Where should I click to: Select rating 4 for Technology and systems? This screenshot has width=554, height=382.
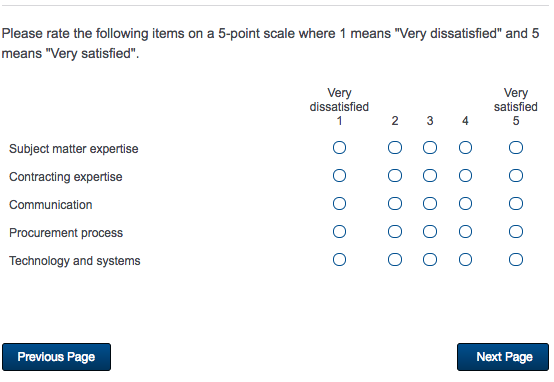coord(465,260)
